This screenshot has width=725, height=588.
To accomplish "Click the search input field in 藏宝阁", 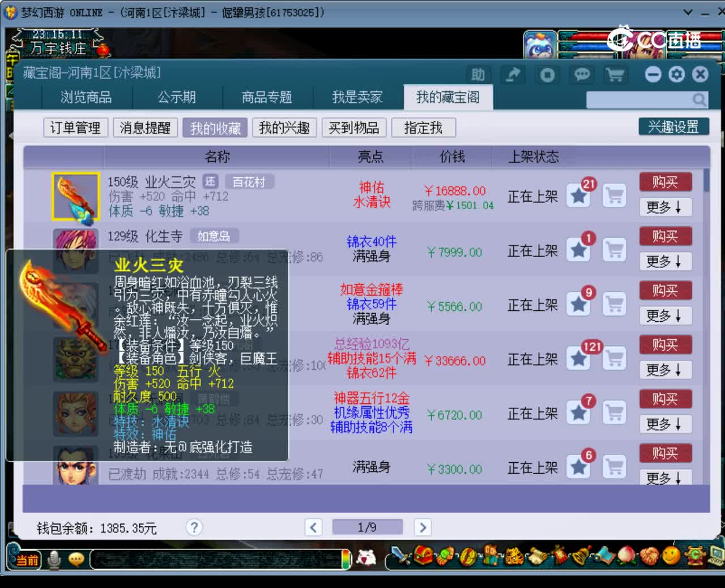I will pos(639,100).
